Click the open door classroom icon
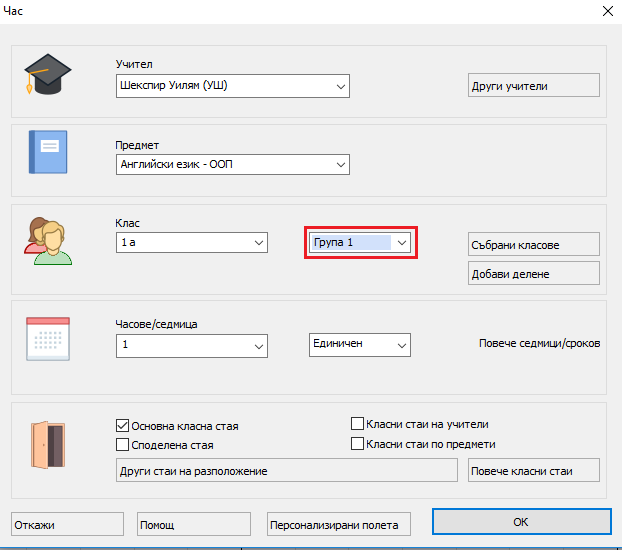Viewport: 622px width, 550px height. click(x=47, y=443)
